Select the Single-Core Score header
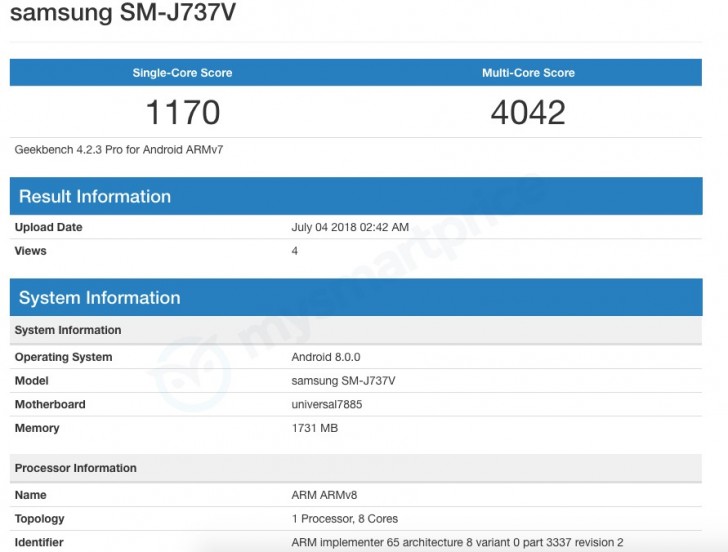The image size is (728, 552). (182, 73)
